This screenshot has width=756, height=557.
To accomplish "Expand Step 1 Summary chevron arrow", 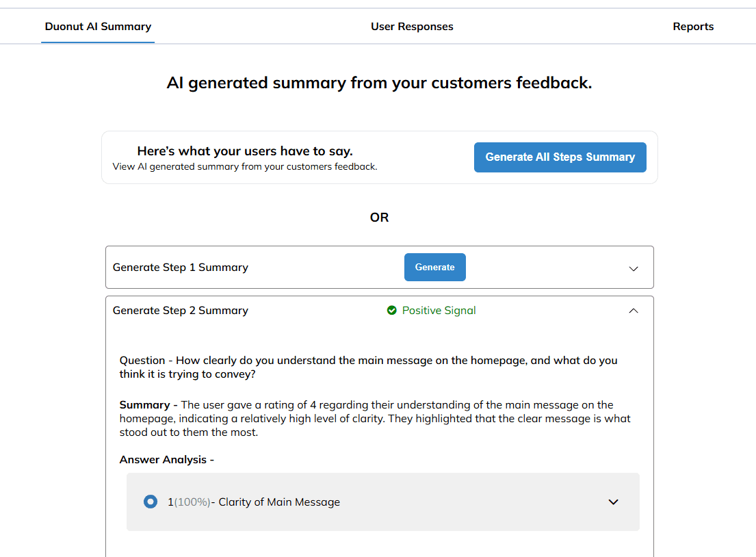I will click(x=634, y=268).
